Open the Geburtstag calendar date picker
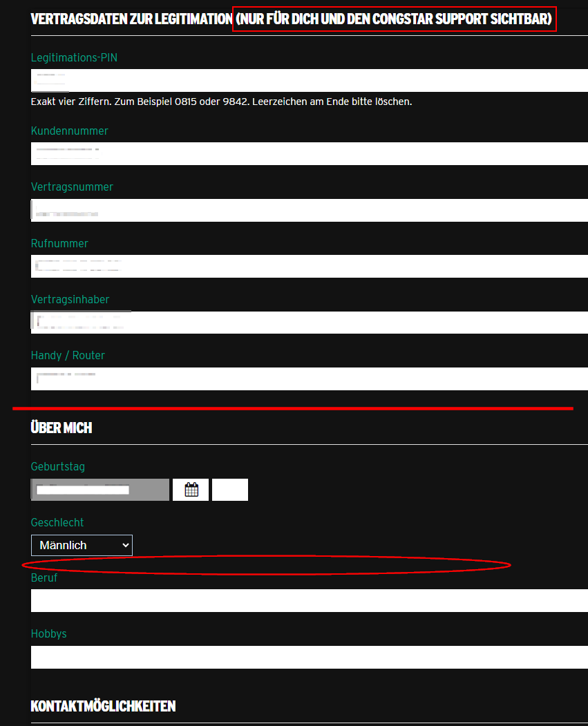The width and height of the screenshot is (588, 726). pyautogui.click(x=191, y=490)
